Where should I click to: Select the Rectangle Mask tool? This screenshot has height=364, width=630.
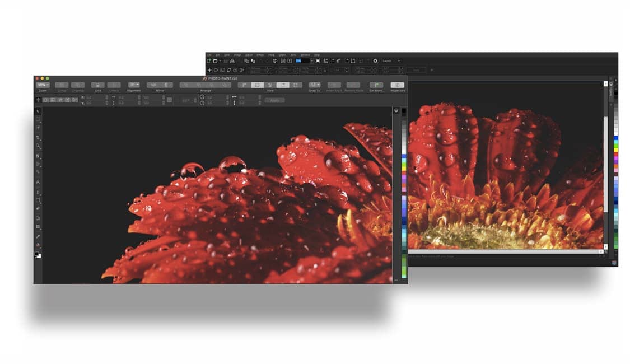coord(37,119)
